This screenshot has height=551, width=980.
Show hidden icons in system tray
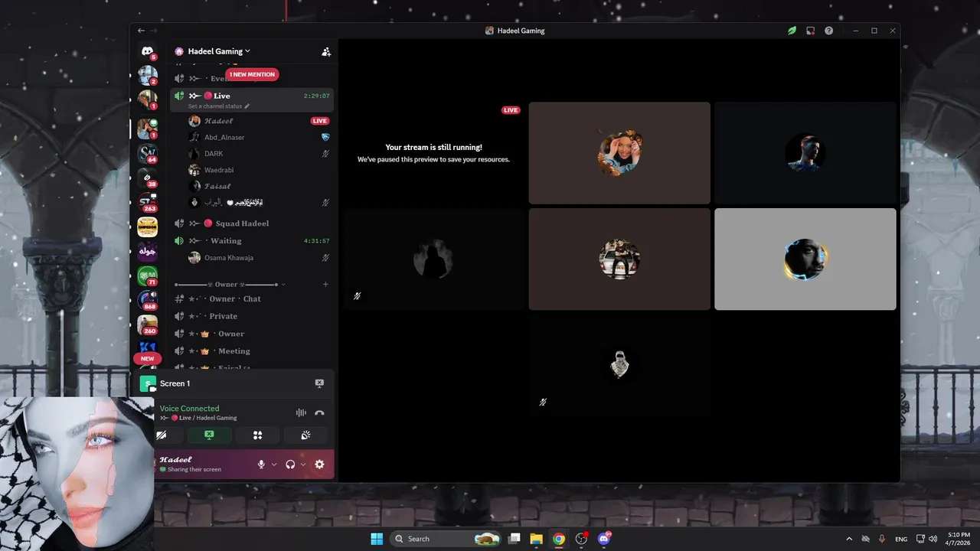[x=848, y=539]
